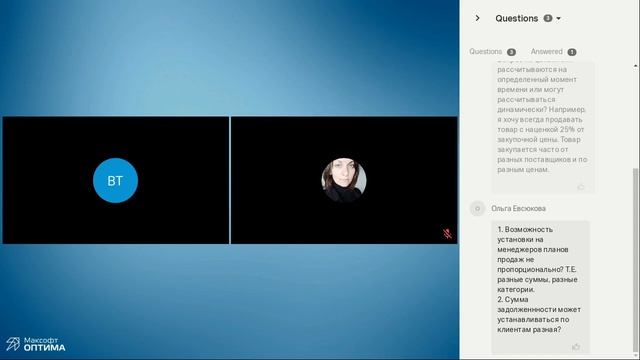Select text '1. Возможность установки на менеджеров'
Viewport: 640px width, 360px height.
point(533,239)
